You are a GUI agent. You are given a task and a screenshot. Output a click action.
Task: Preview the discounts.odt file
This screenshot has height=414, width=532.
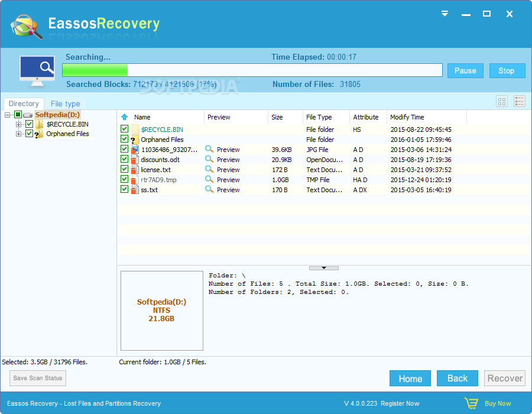click(x=228, y=160)
